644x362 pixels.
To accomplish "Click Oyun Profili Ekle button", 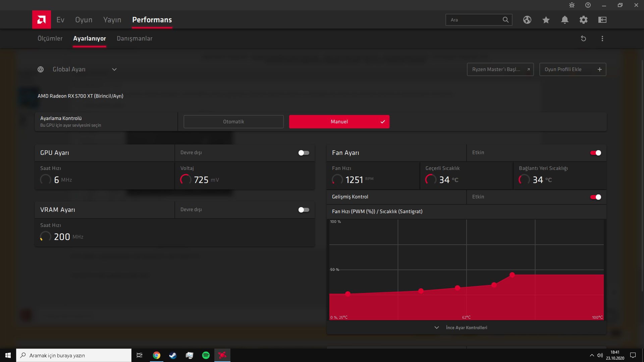I will tap(573, 69).
